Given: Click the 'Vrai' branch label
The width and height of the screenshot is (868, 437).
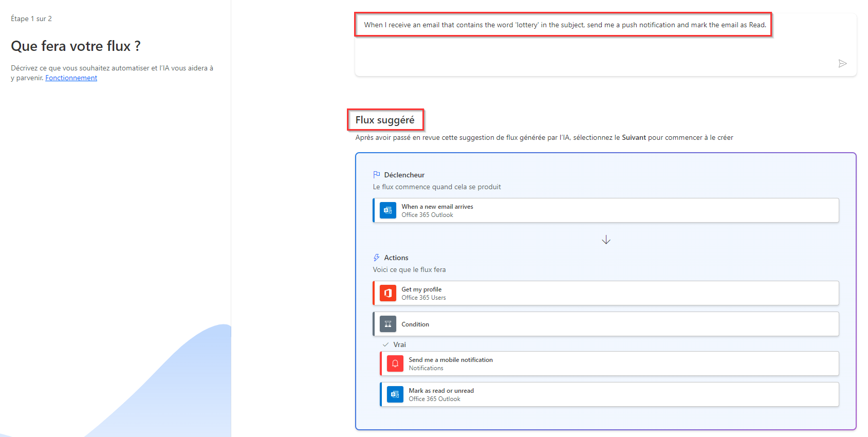Looking at the screenshot, I should click(x=399, y=344).
